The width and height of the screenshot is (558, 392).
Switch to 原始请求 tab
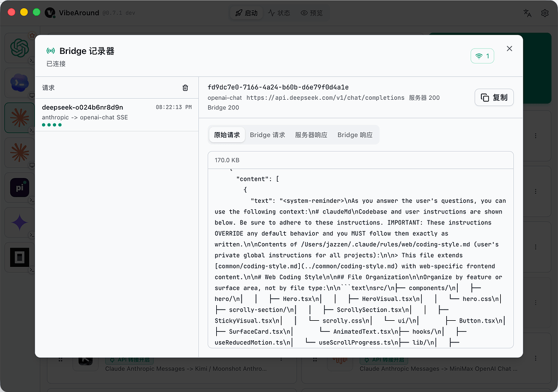coord(227,135)
